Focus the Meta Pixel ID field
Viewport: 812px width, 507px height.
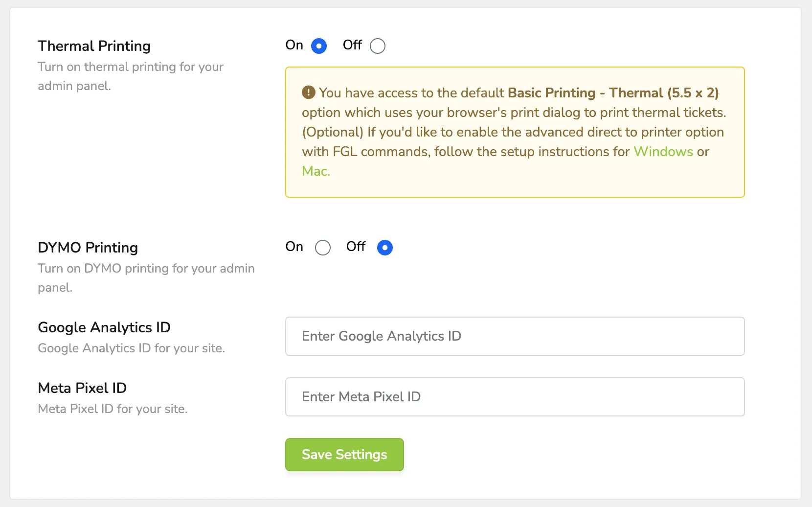coord(515,397)
